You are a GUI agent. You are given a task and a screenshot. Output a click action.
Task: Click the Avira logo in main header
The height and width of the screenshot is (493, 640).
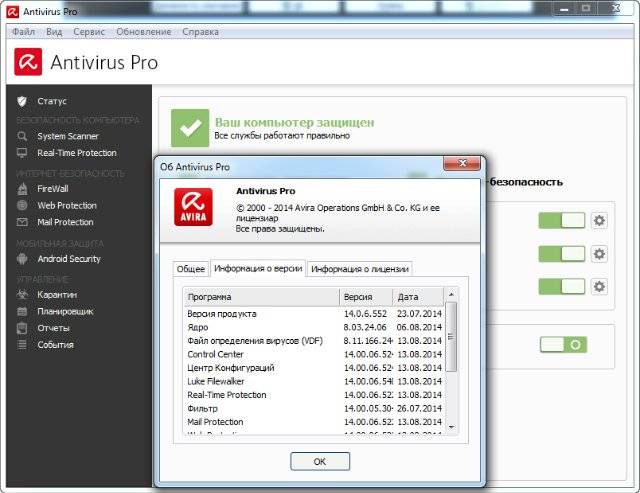point(28,62)
